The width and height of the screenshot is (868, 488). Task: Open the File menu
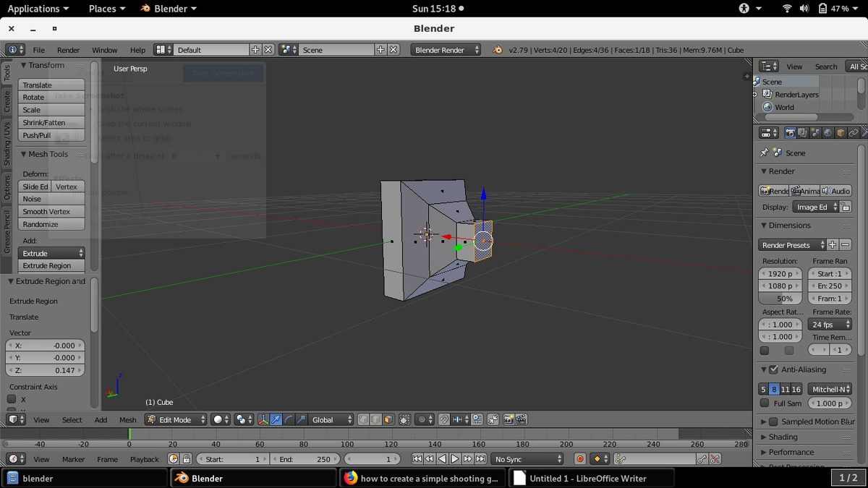[x=38, y=50]
